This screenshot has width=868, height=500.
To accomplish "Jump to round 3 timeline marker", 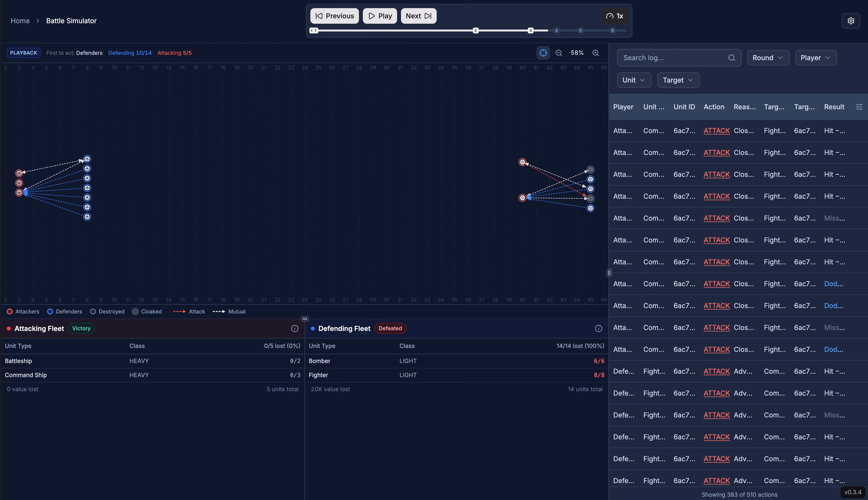I will point(530,30).
